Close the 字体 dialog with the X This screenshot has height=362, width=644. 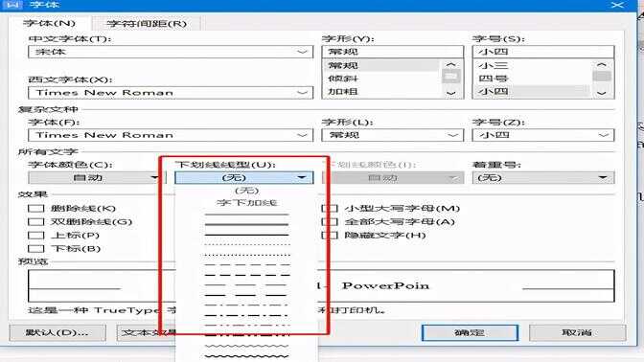pyautogui.click(x=617, y=5)
